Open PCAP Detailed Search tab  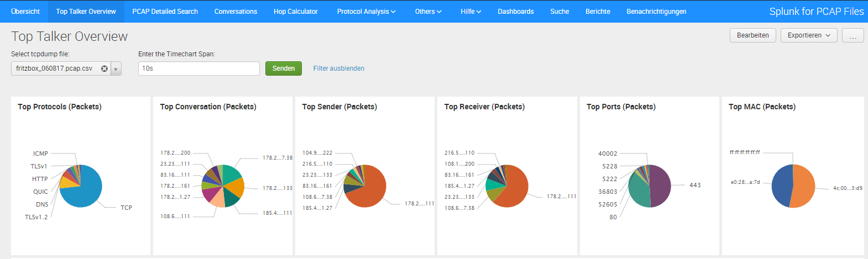165,12
